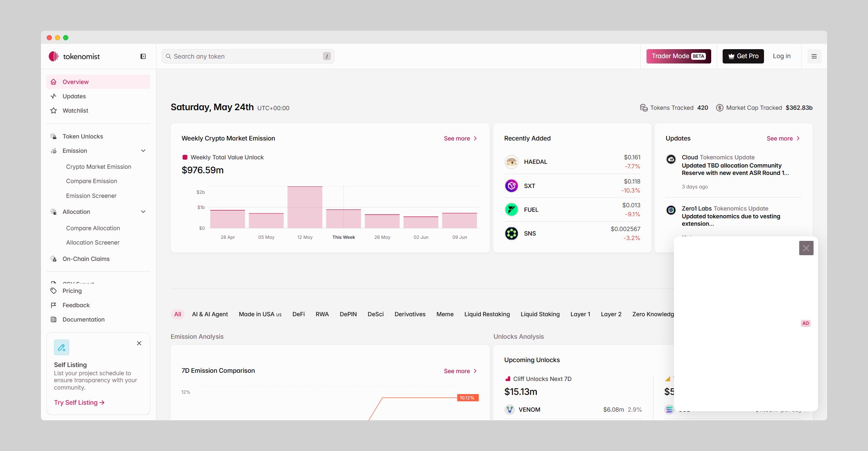Click Try Self Listing link
The width and height of the screenshot is (868, 451).
(x=79, y=403)
